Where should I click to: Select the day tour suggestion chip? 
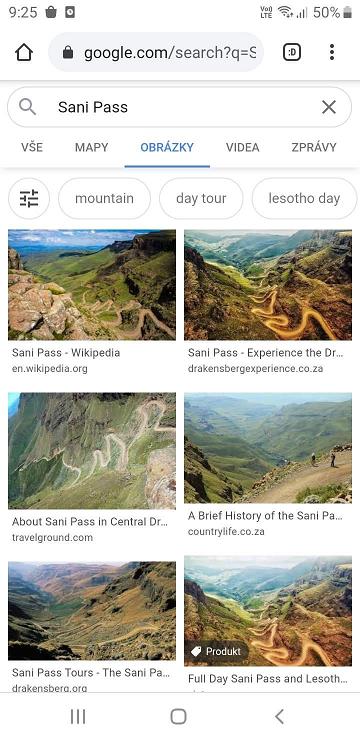[201, 199]
